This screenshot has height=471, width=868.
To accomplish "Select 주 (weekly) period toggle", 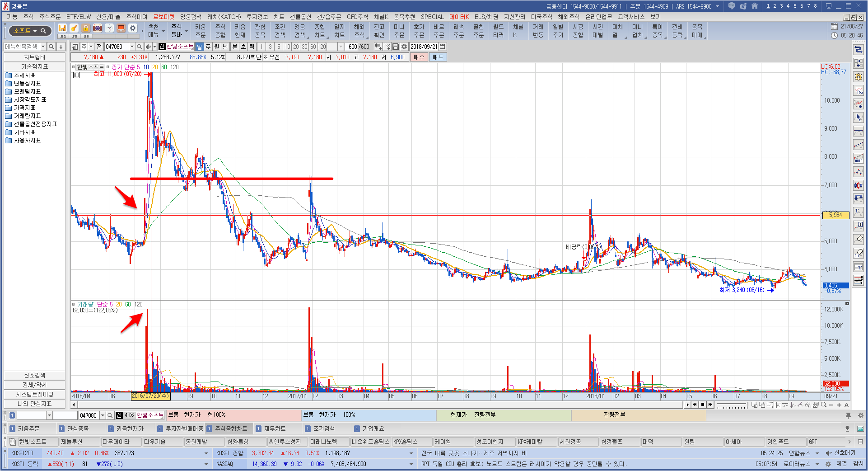I will pos(208,47).
